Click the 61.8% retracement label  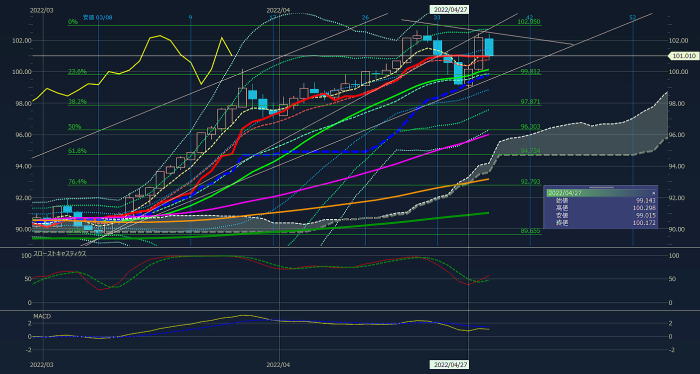point(78,151)
